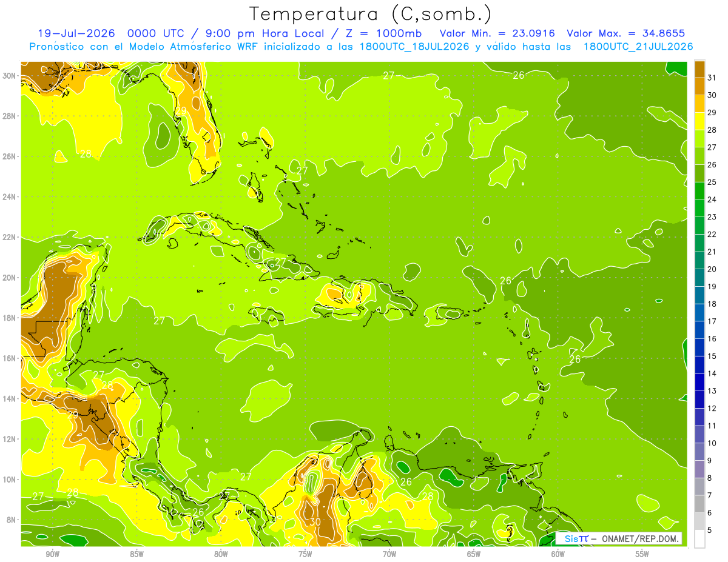Click the SisTT logo in the map footer
Screen dimensions: 728x562
576,538
